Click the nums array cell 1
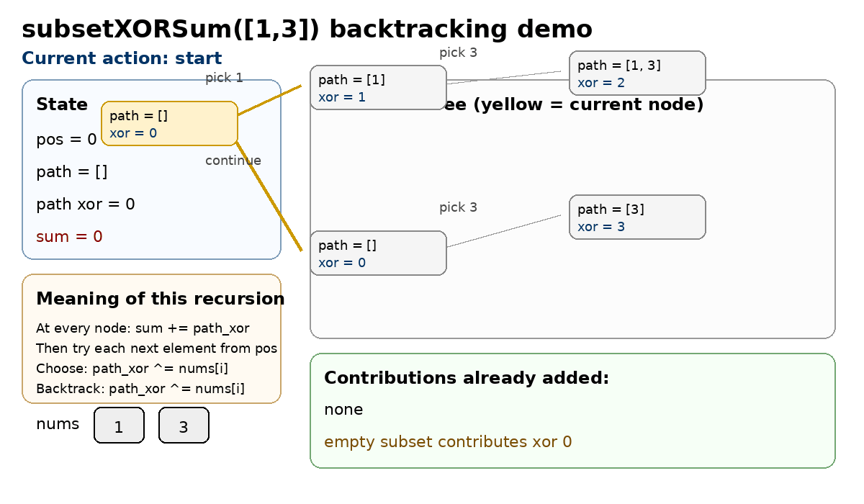Viewport: 864px width, 504px height. [x=119, y=426]
